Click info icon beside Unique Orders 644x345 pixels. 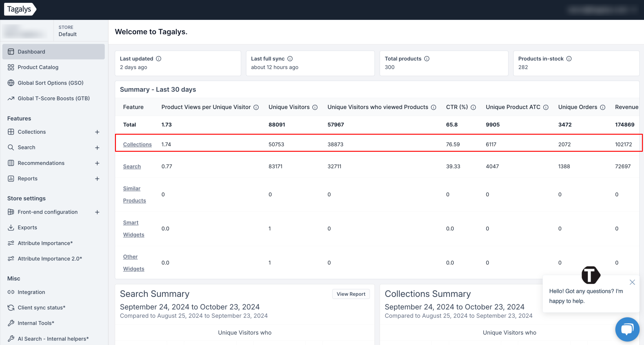point(603,108)
